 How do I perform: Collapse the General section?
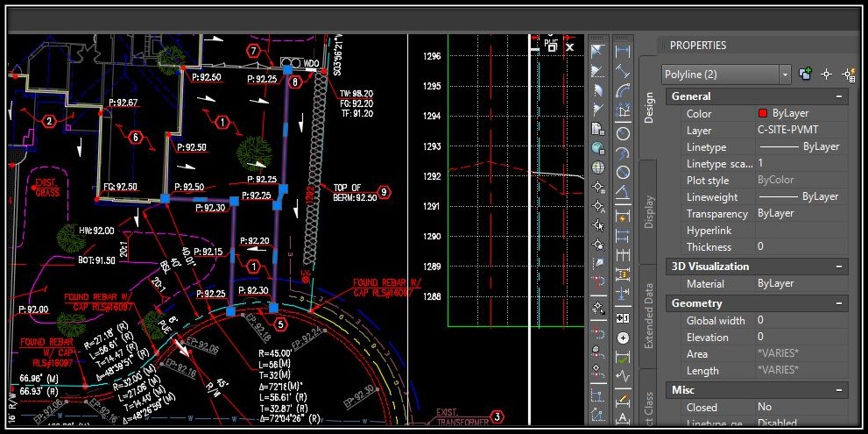pos(840,96)
